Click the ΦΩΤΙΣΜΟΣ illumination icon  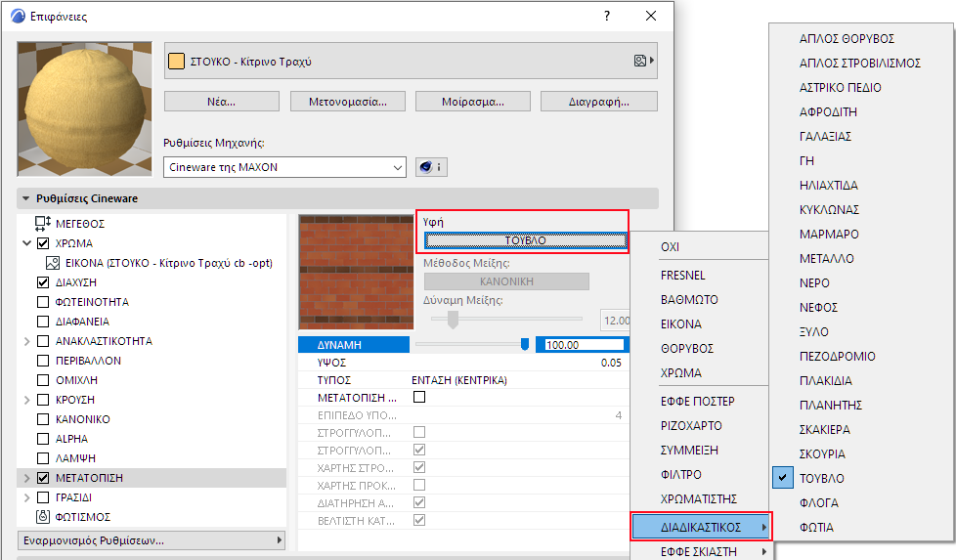[x=43, y=517]
